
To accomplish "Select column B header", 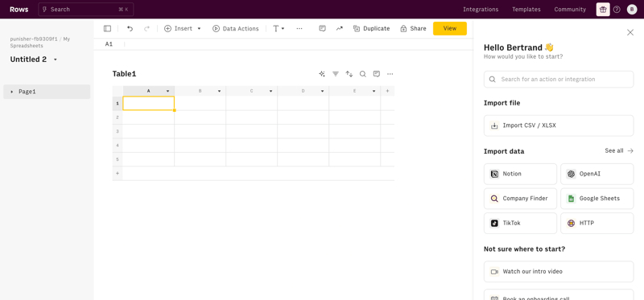I will click(x=200, y=91).
